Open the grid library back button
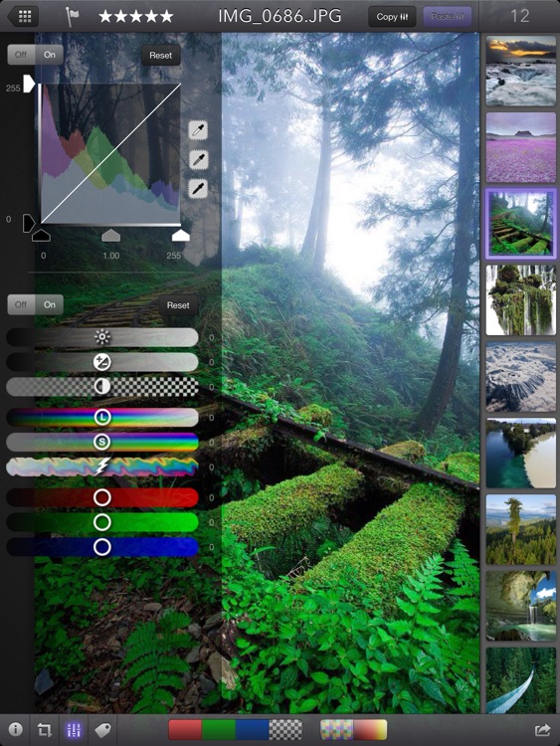This screenshot has width=560, height=746. [x=23, y=16]
